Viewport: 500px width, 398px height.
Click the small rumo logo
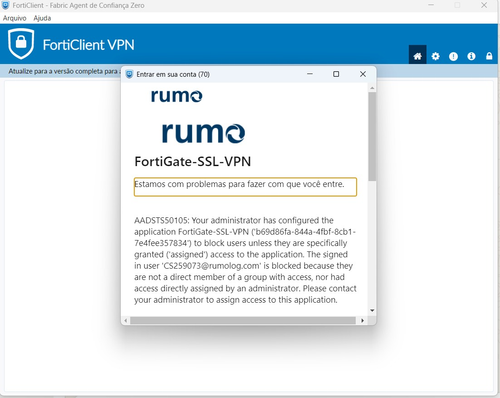177,96
